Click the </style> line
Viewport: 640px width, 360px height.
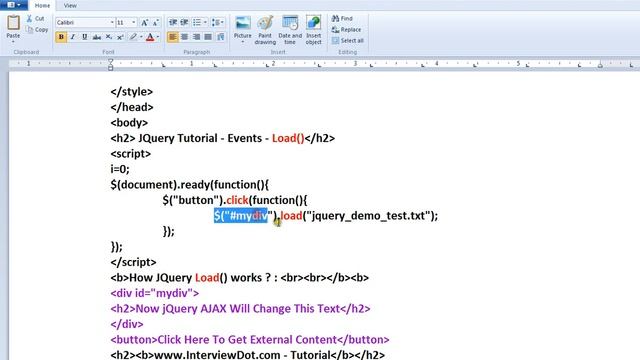pos(131,91)
